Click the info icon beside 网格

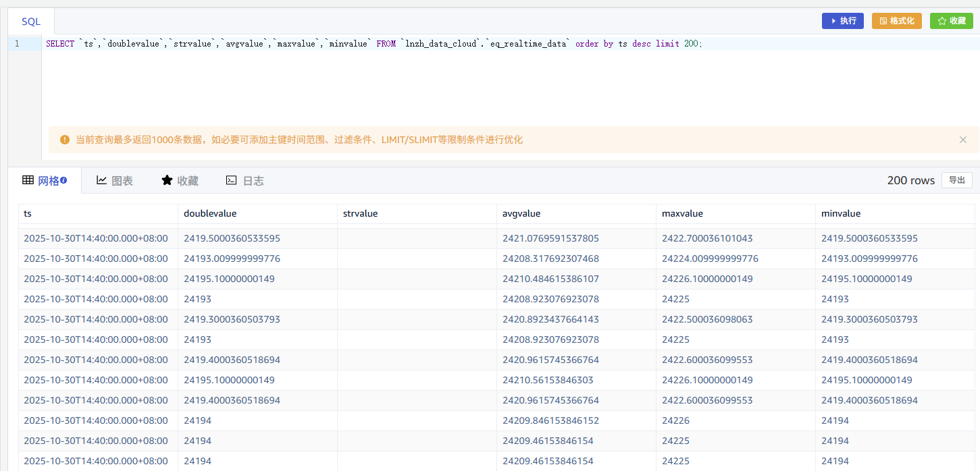pos(63,180)
